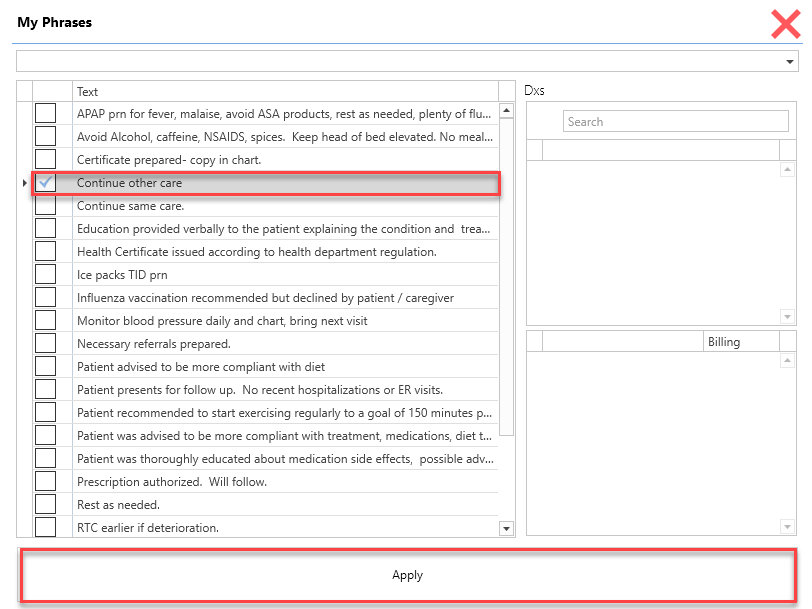Click scroll-up arrow in the Billing list

787,360
